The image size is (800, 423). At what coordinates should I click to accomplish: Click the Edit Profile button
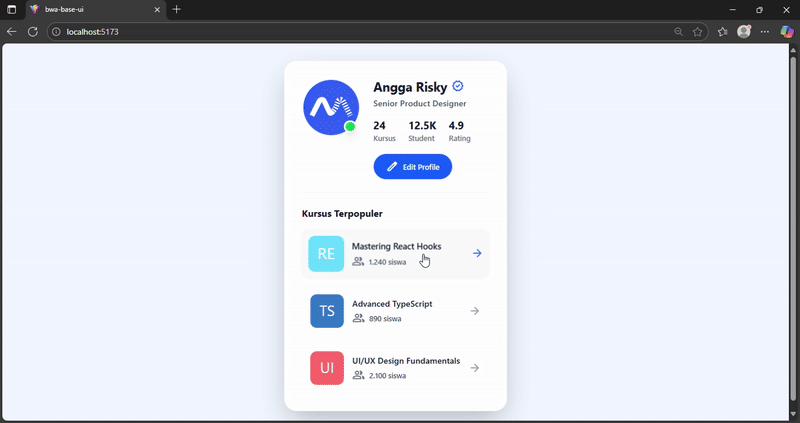pyautogui.click(x=412, y=167)
